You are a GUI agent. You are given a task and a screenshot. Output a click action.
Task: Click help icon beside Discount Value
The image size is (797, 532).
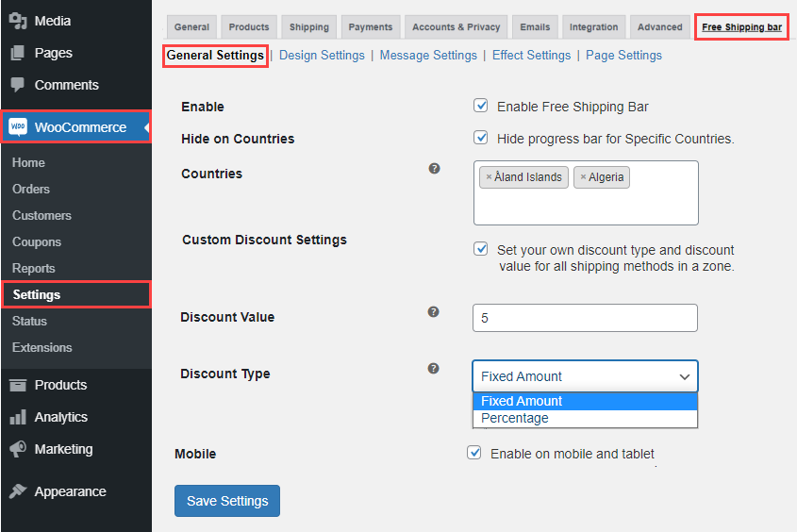click(434, 311)
